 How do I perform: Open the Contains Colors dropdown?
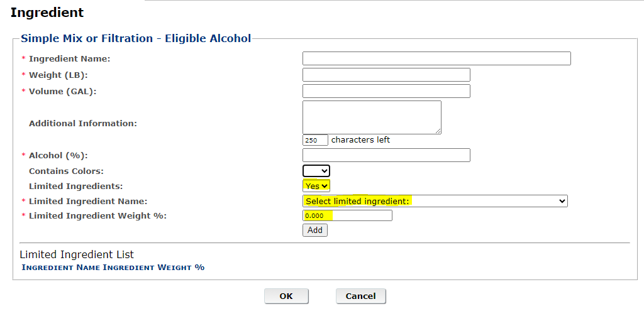[x=316, y=171]
